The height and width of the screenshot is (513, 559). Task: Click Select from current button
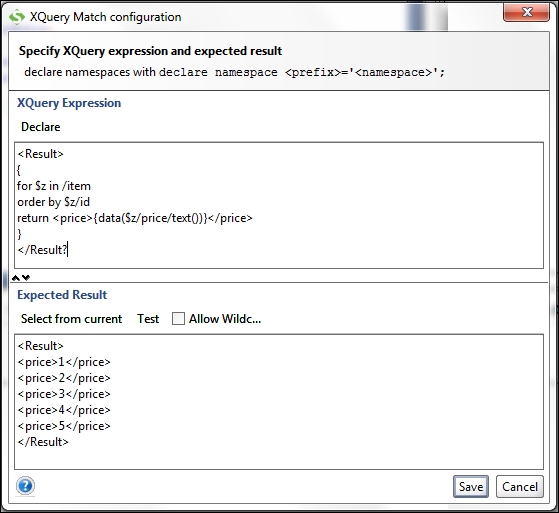pyautogui.click(x=71, y=318)
